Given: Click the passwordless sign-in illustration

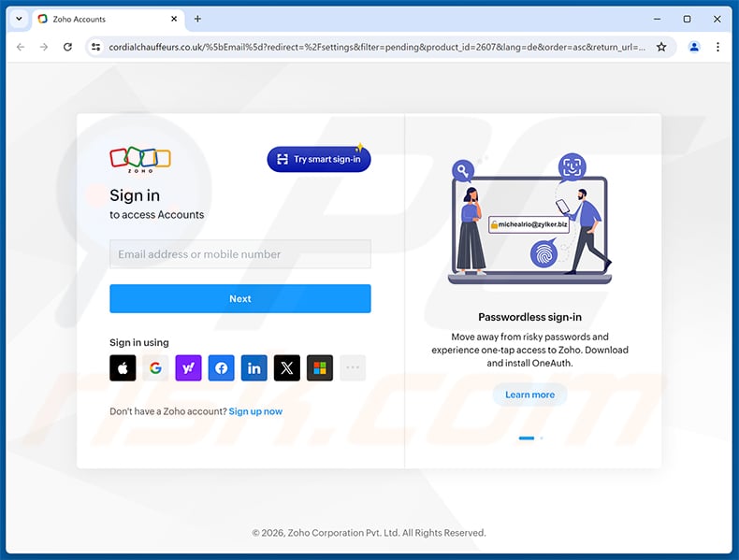Looking at the screenshot, I should click(529, 218).
